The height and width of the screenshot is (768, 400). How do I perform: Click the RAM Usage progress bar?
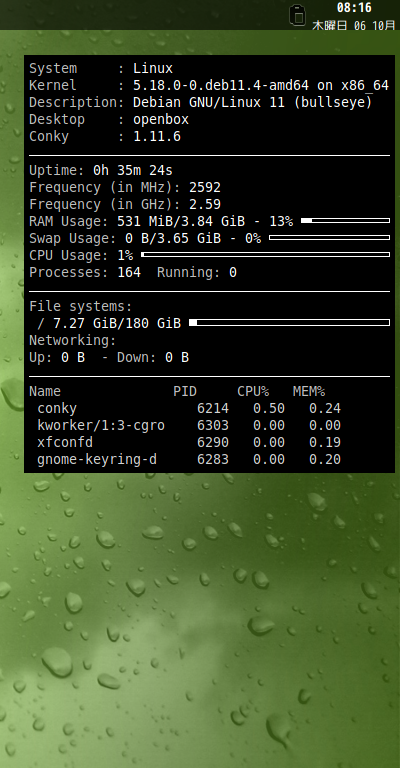coord(345,221)
